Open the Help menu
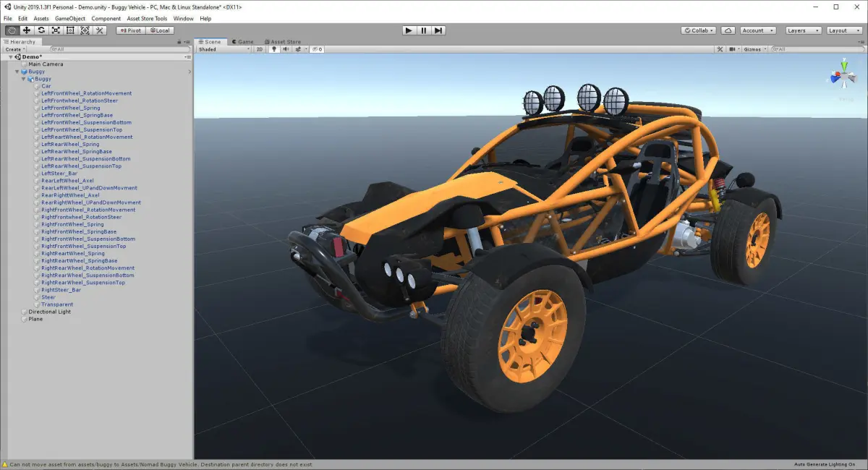 (205, 18)
